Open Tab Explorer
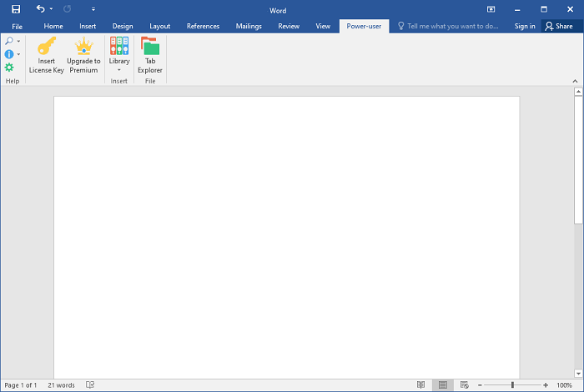The image size is (584, 392). click(150, 55)
